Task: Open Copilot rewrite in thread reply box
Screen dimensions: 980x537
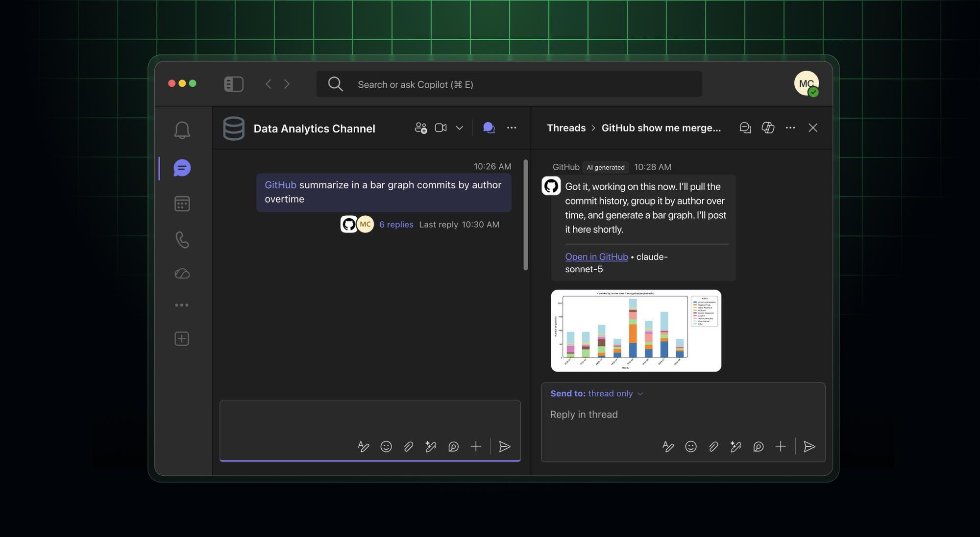Action: pyautogui.click(x=735, y=446)
